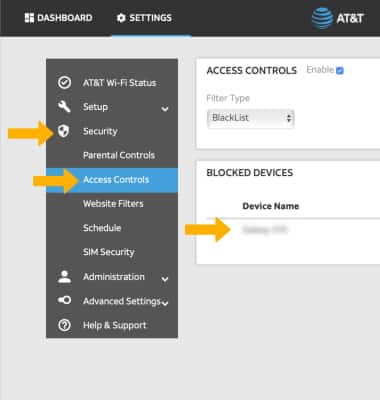Expand the Setup submenu chevron
380x400 pixels.
click(x=165, y=108)
